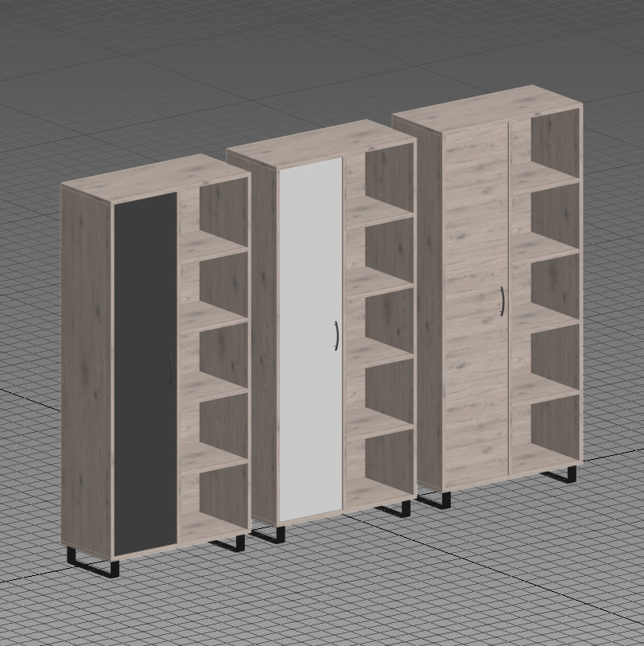Select the top panel of the left cabinet
This screenshot has height=646, width=644.
pyautogui.click(x=156, y=178)
